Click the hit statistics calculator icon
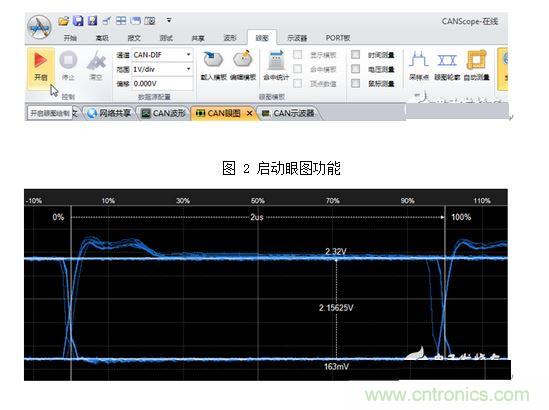549x410 pixels. [276, 60]
